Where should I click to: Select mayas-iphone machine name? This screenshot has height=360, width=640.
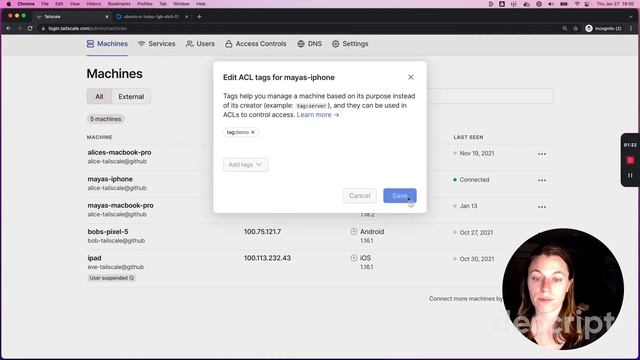[110, 179]
